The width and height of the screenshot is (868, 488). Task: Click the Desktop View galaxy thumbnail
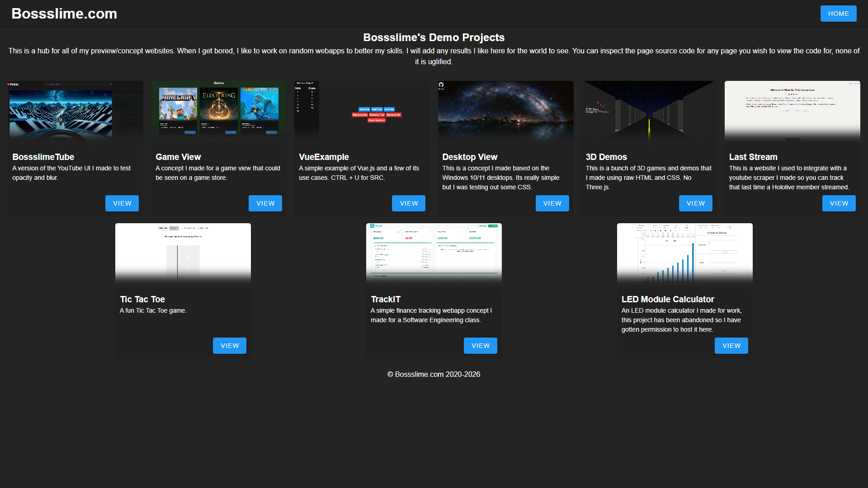(x=505, y=111)
